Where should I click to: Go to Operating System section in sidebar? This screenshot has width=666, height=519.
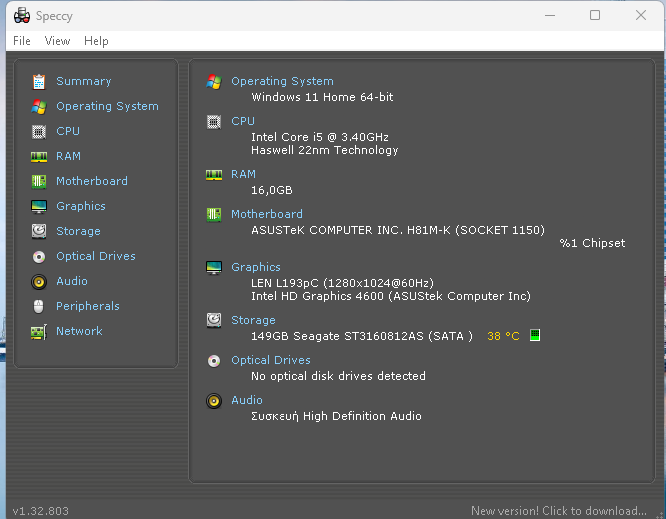pyautogui.click(x=107, y=106)
